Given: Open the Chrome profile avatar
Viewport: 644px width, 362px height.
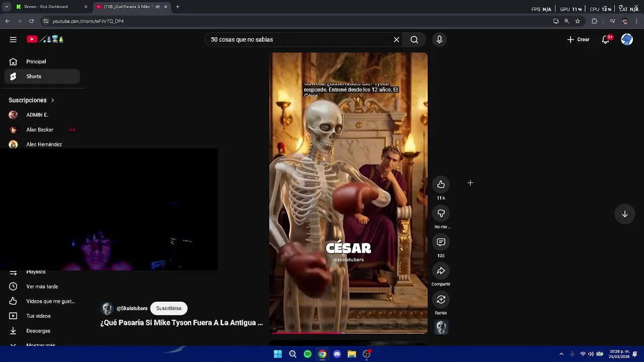Looking at the screenshot, I should 625,21.
